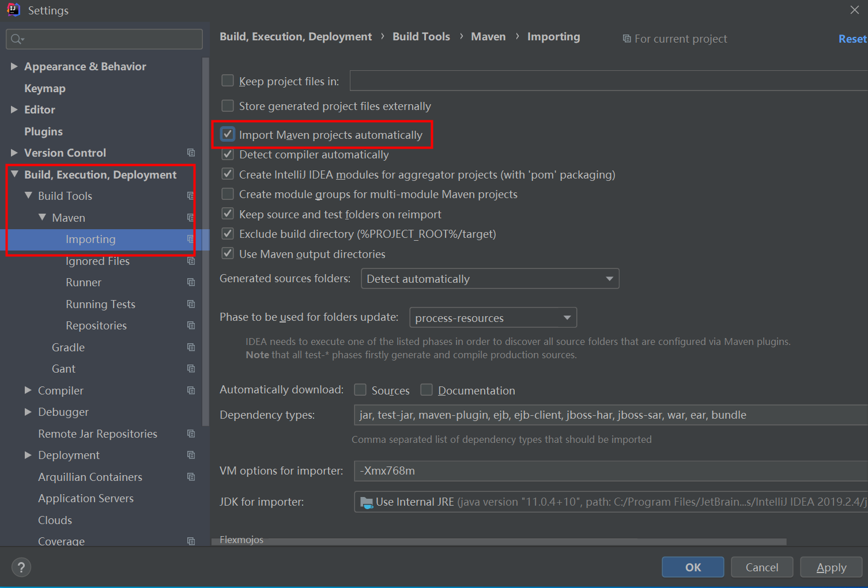Click project-level icon beside Compiler
The height and width of the screenshot is (588, 868).
(x=191, y=390)
